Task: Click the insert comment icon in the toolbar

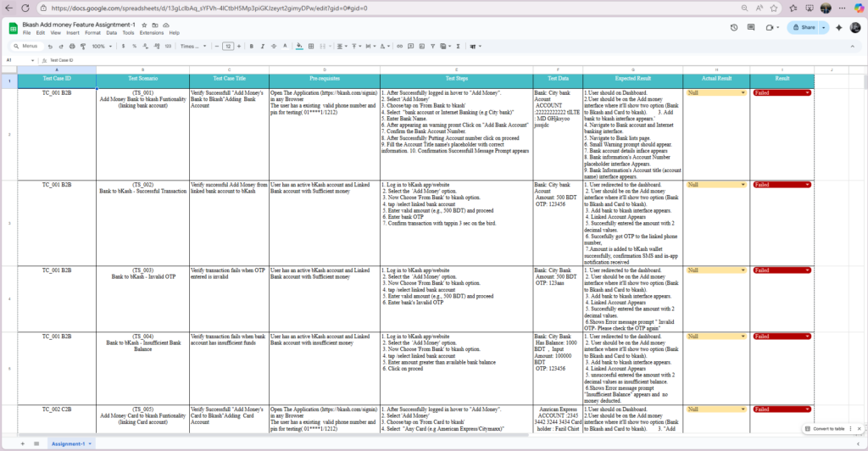Action: pos(411,47)
